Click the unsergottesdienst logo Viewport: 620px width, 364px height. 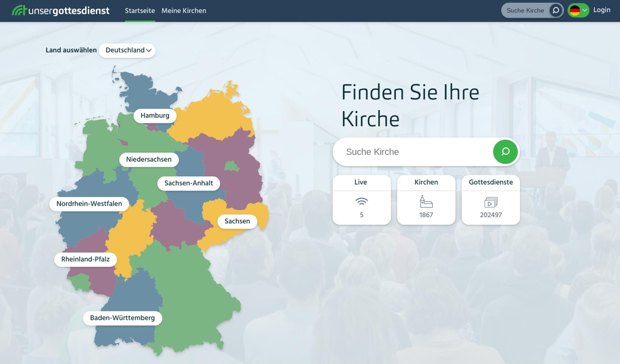[61, 11]
